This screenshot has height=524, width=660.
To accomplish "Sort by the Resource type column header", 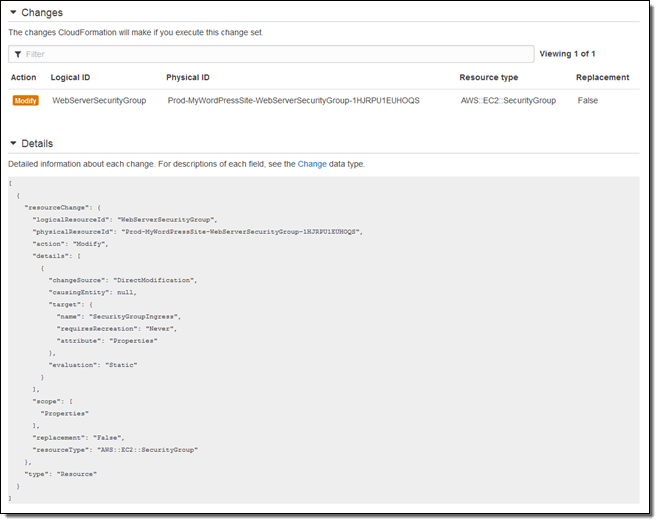I will [x=488, y=78].
